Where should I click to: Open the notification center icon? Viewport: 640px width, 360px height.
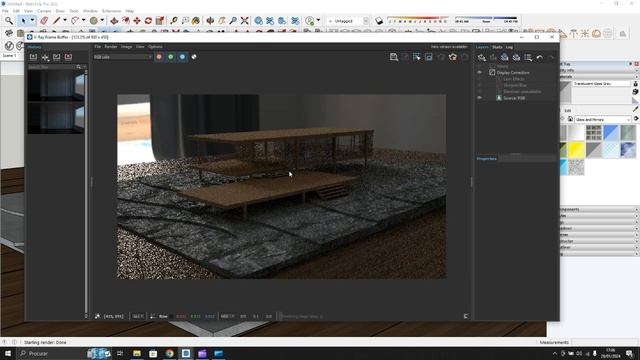tap(629, 353)
